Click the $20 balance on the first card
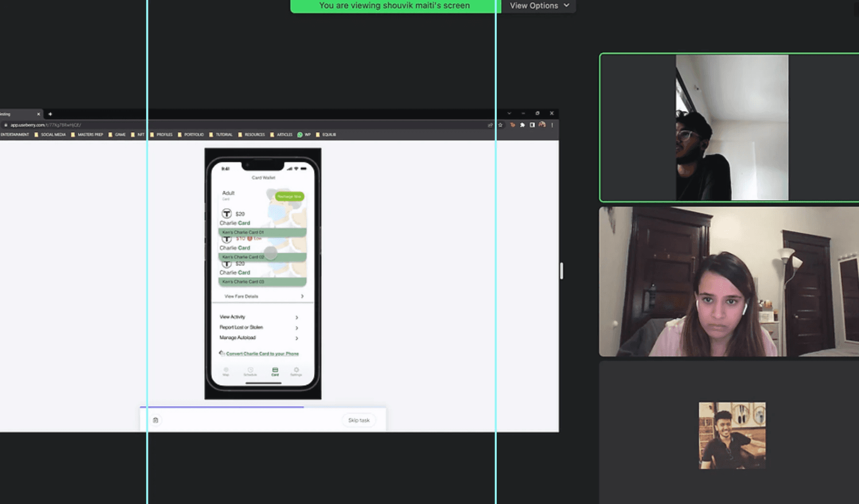Viewport: 859px width, 504px height. point(240,214)
